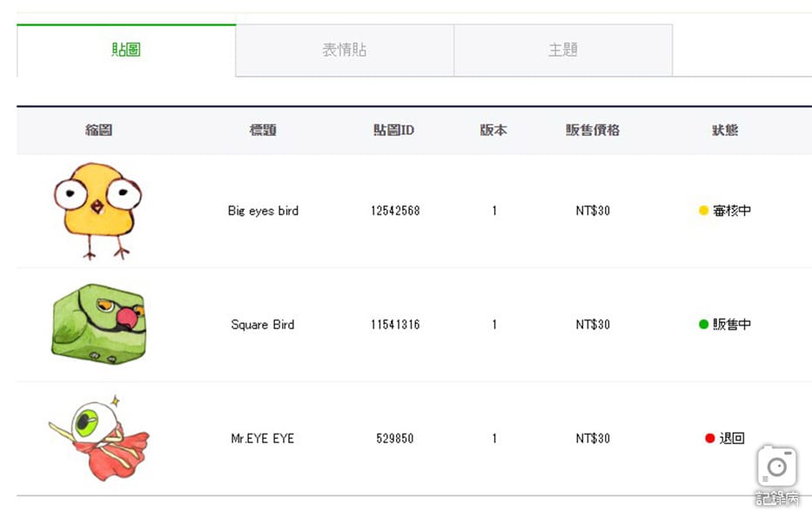Click the Big eyes bird sticker thumbnail

point(97,210)
